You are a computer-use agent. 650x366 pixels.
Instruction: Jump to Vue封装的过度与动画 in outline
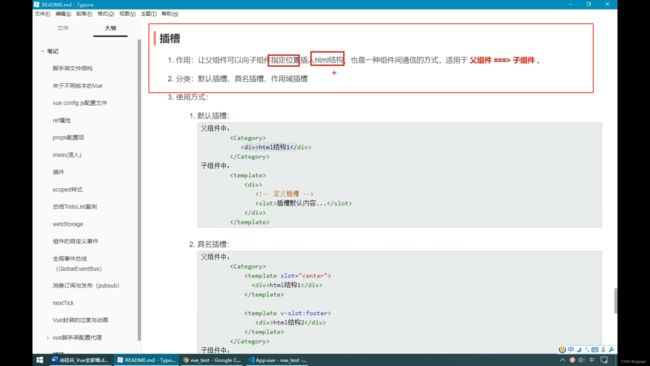(80, 320)
